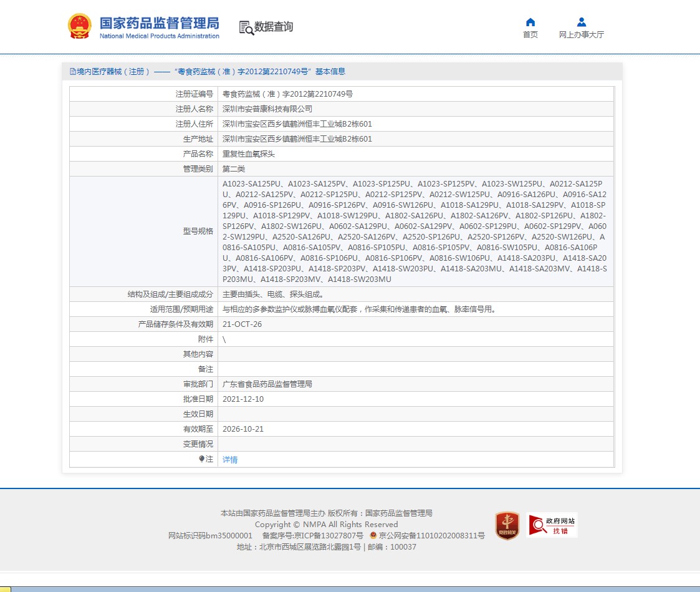700x592 pixels.
Task: Click footer text 网站标识码bm35000001
Action: pyautogui.click(x=210, y=535)
